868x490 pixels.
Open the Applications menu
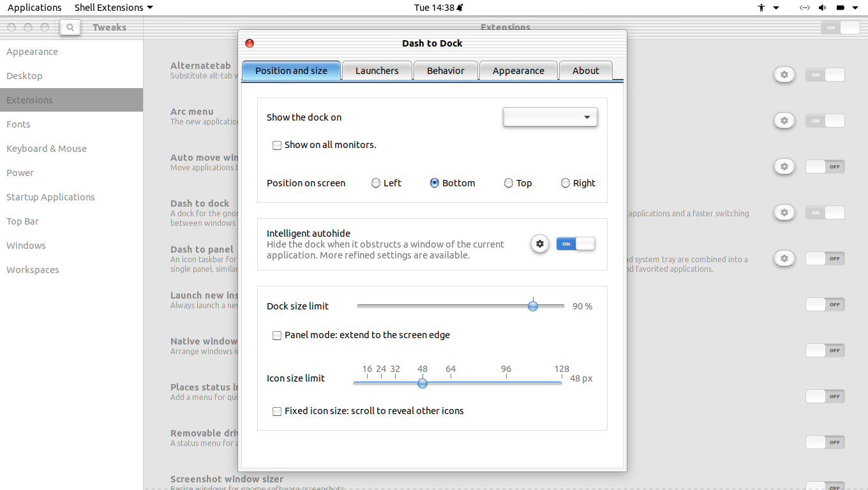pyautogui.click(x=34, y=8)
